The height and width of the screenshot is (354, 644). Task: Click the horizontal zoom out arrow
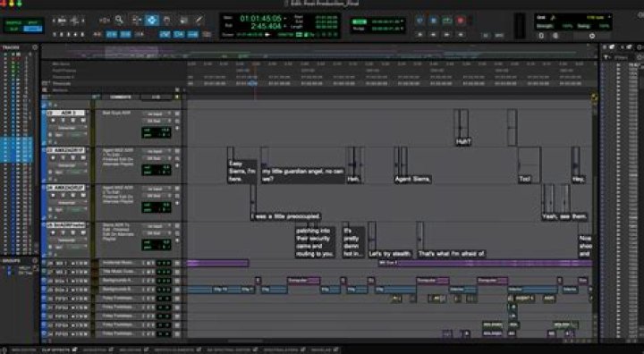click(x=54, y=21)
